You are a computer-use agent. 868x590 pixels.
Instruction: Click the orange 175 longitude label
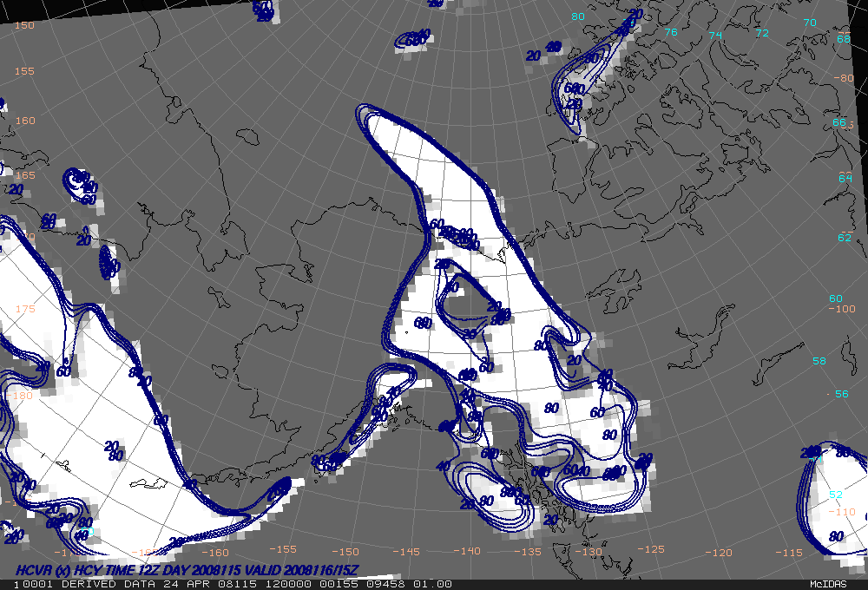(25, 308)
